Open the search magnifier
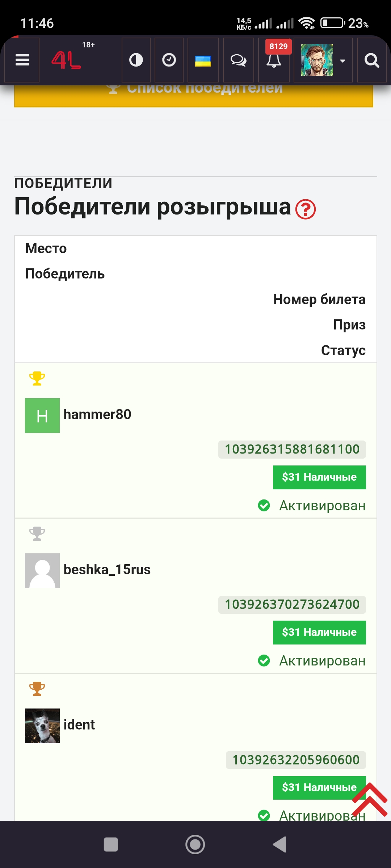This screenshot has width=391, height=868. click(372, 60)
